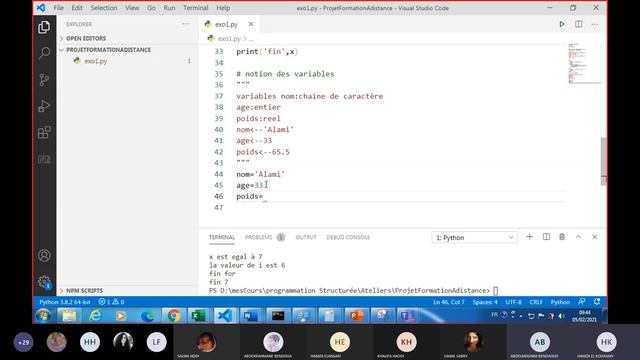Expand the OPEN EDITORS section
The height and width of the screenshot is (360, 640).
pos(127,38)
